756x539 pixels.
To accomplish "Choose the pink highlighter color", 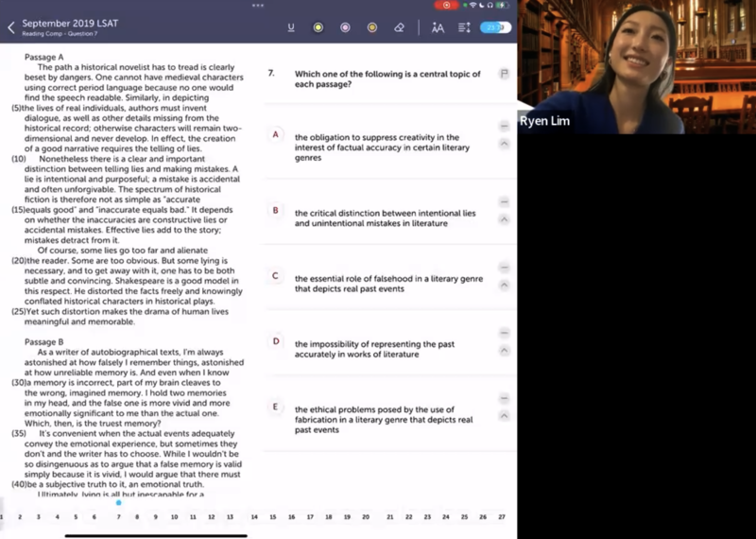I will click(x=345, y=27).
